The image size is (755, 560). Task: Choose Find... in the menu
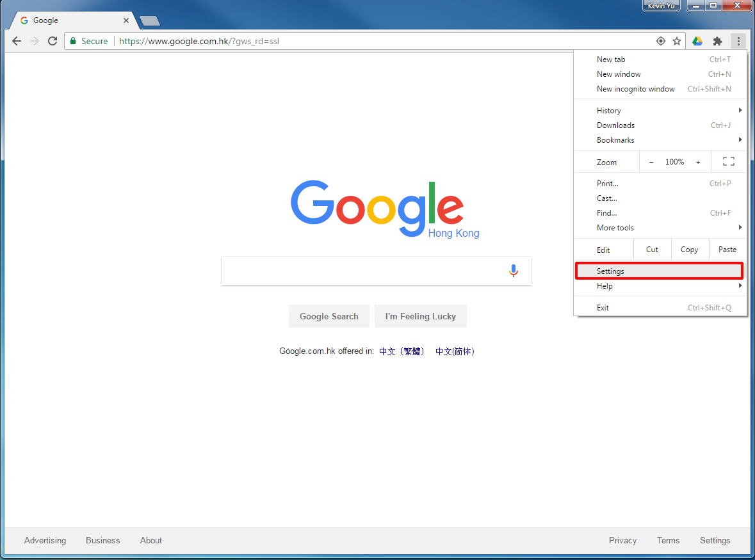pos(660,212)
